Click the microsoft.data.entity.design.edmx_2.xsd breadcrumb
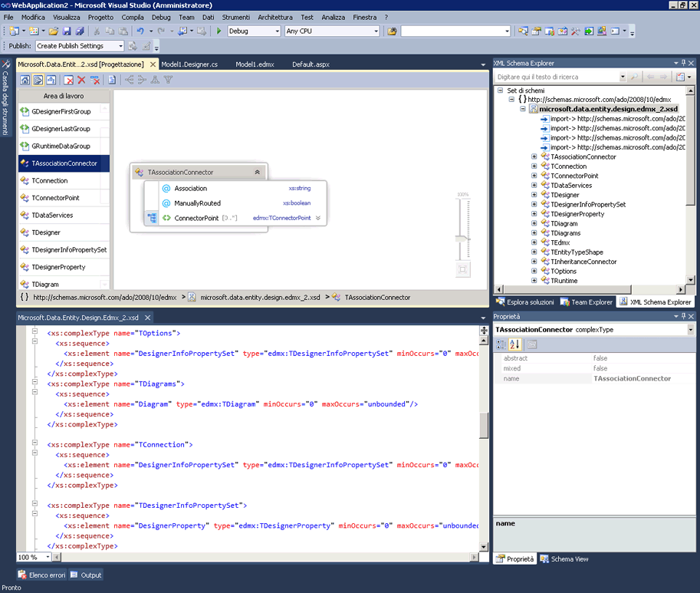Viewport: 700px width, 593px height. point(260,298)
